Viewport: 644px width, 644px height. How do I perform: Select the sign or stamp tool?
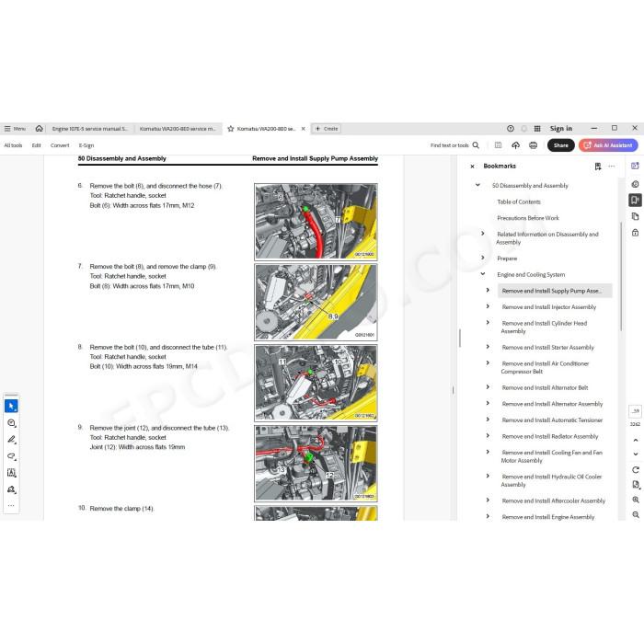point(11,489)
